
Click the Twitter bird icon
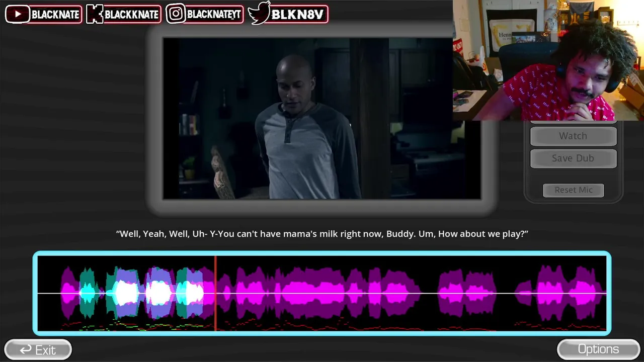(259, 14)
